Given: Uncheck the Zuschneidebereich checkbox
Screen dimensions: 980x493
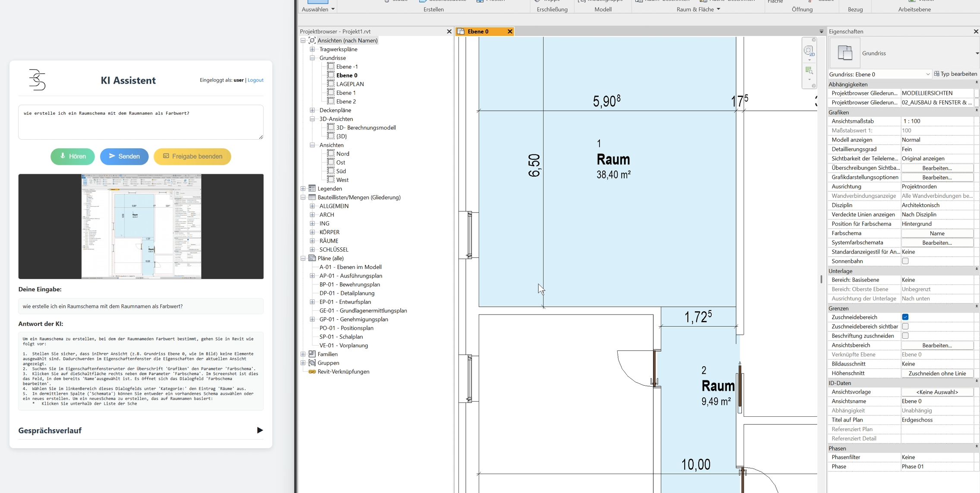Looking at the screenshot, I should tap(905, 317).
